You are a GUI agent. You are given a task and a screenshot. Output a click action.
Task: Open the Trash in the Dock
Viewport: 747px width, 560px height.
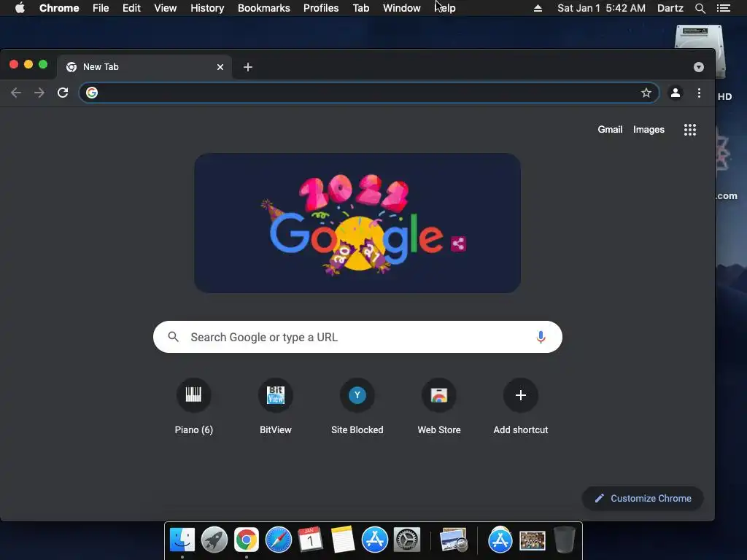565,540
